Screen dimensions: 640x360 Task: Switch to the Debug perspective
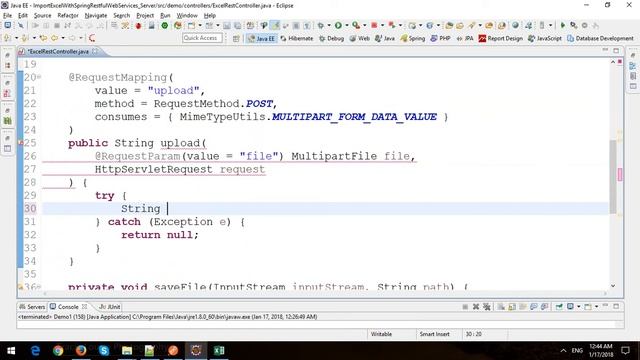tap(332, 38)
